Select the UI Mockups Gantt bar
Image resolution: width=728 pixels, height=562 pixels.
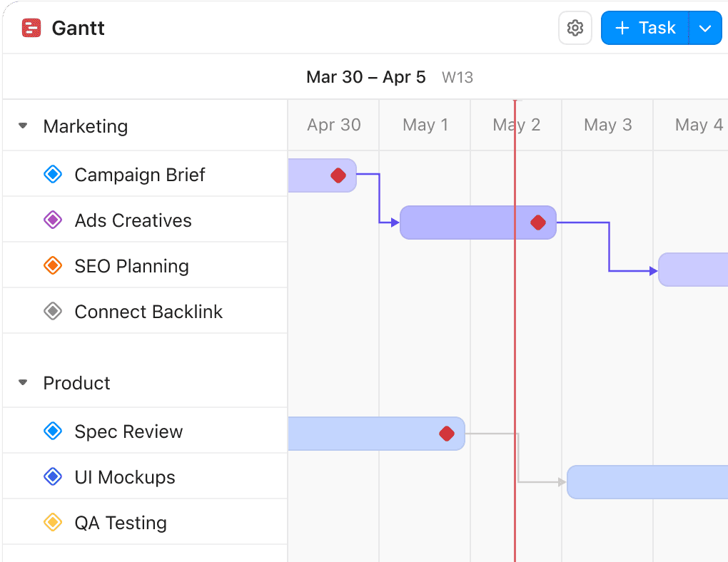pyautogui.click(x=647, y=482)
